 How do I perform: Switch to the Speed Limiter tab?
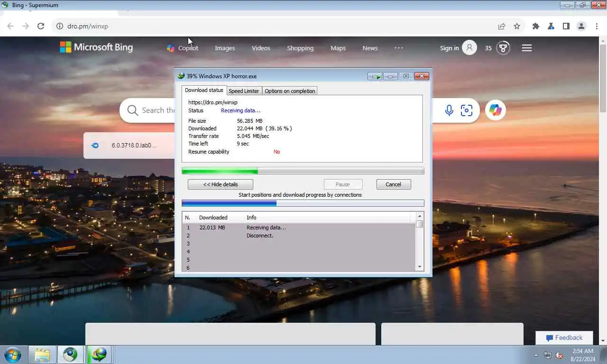244,91
